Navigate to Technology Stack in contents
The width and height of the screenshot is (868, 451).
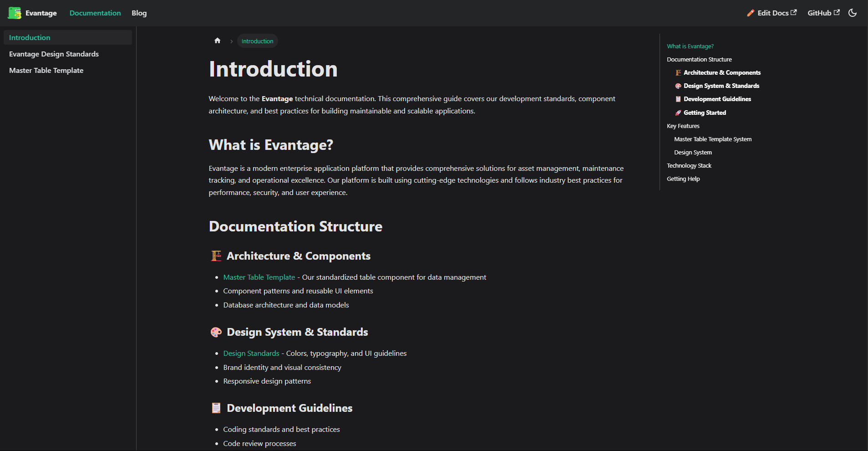pos(689,165)
